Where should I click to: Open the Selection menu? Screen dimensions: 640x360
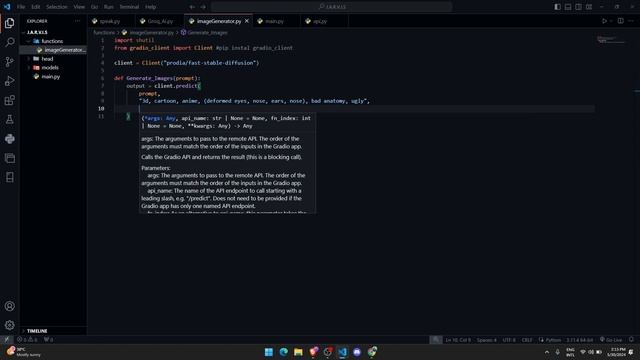(x=56, y=7)
